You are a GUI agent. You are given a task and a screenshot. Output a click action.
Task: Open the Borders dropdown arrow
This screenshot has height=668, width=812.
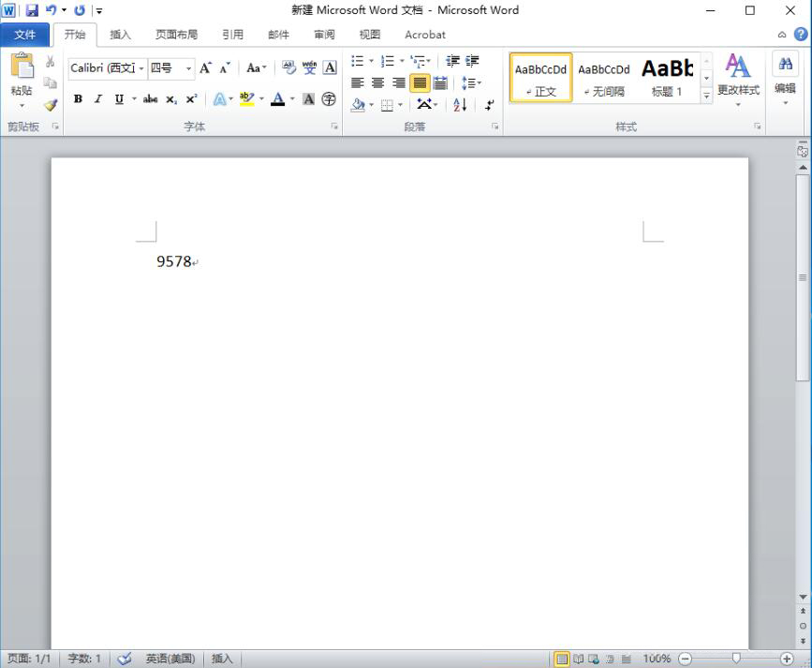click(400, 105)
